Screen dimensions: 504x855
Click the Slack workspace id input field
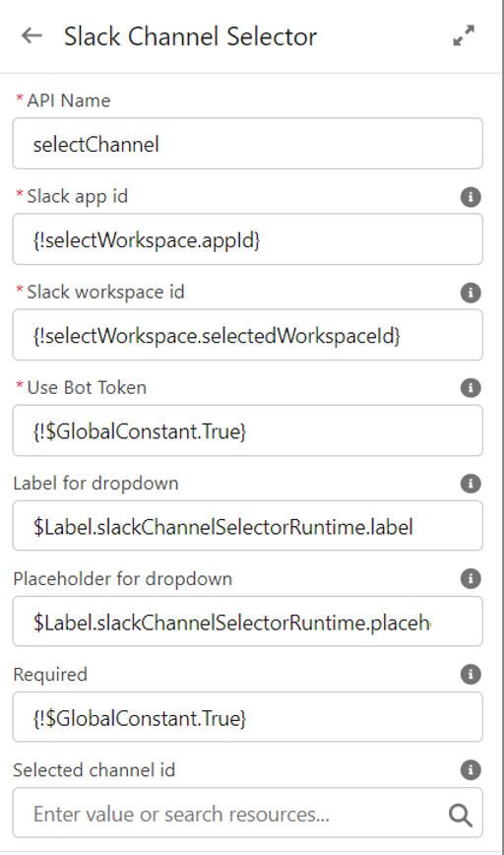pos(247,335)
